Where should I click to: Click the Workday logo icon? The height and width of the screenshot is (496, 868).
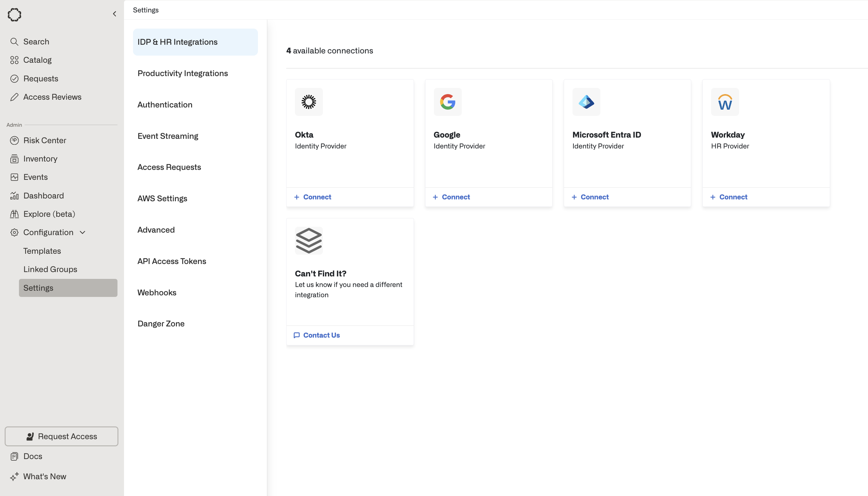coord(724,102)
